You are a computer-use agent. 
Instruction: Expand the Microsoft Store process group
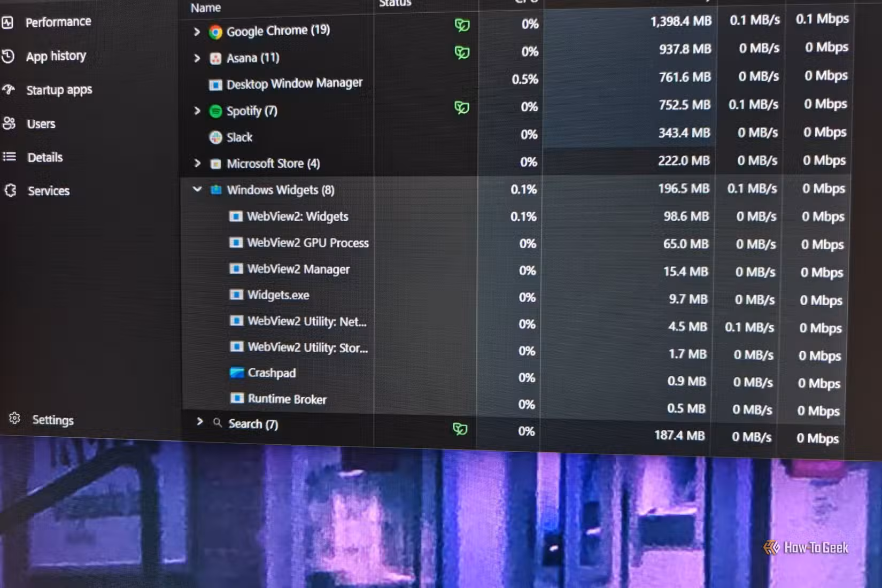pyautogui.click(x=197, y=163)
